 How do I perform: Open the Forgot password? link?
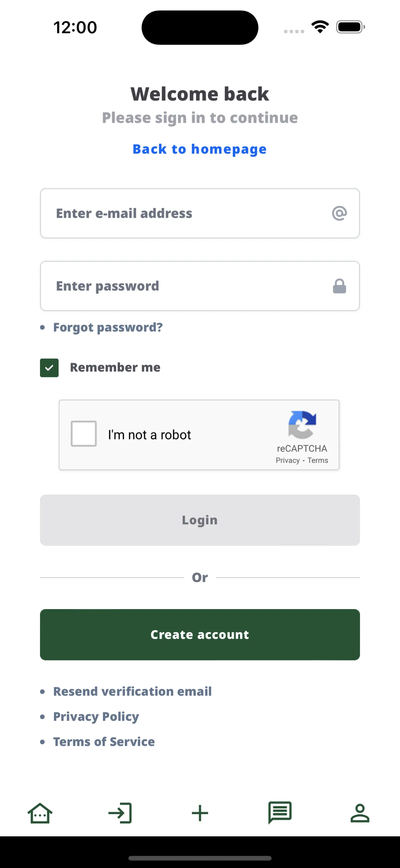click(108, 327)
